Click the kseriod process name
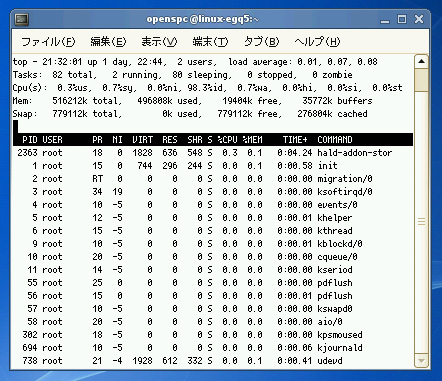The image size is (442, 381). pos(335,270)
